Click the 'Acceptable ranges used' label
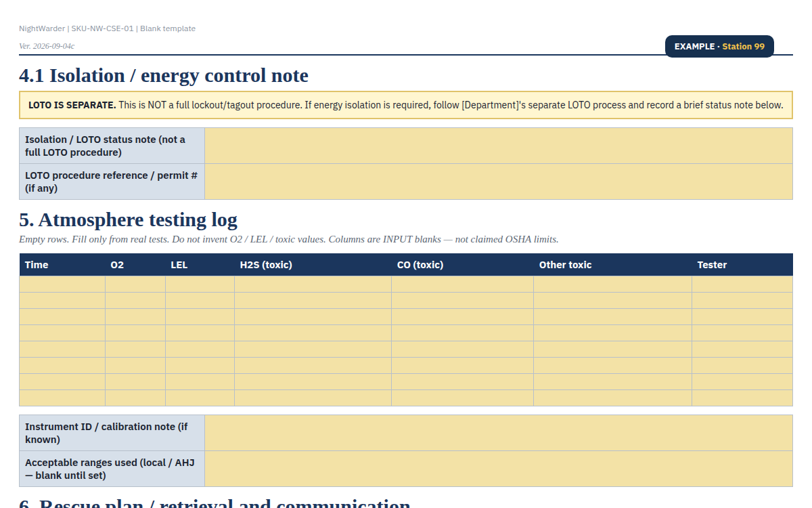This screenshot has height=508, width=812. click(112, 469)
